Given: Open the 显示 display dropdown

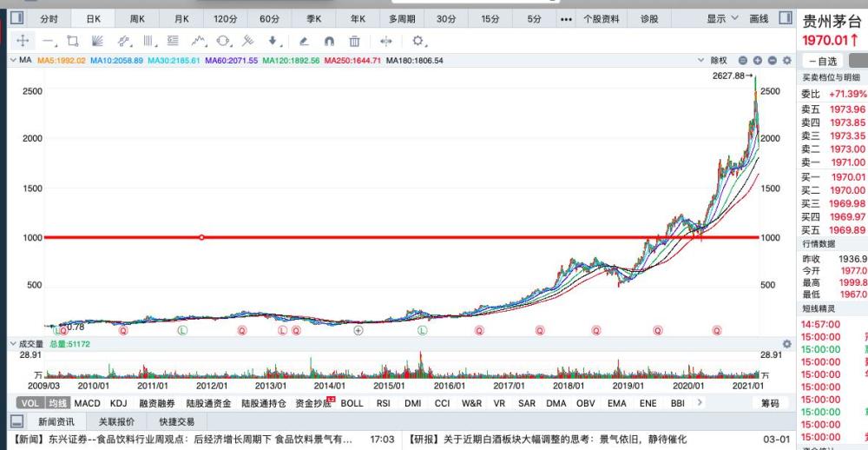Looking at the screenshot, I should click(x=722, y=18).
